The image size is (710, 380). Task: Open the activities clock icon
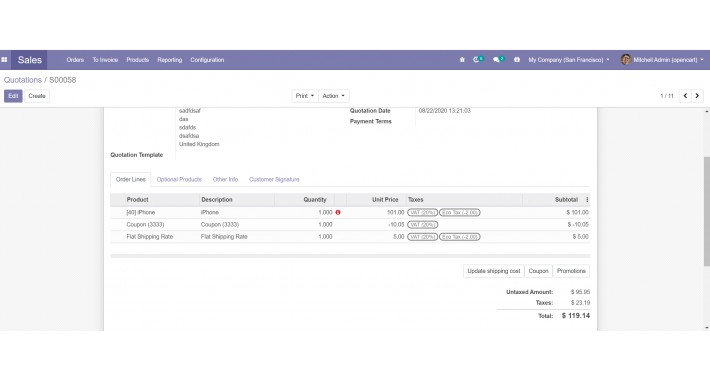478,59
